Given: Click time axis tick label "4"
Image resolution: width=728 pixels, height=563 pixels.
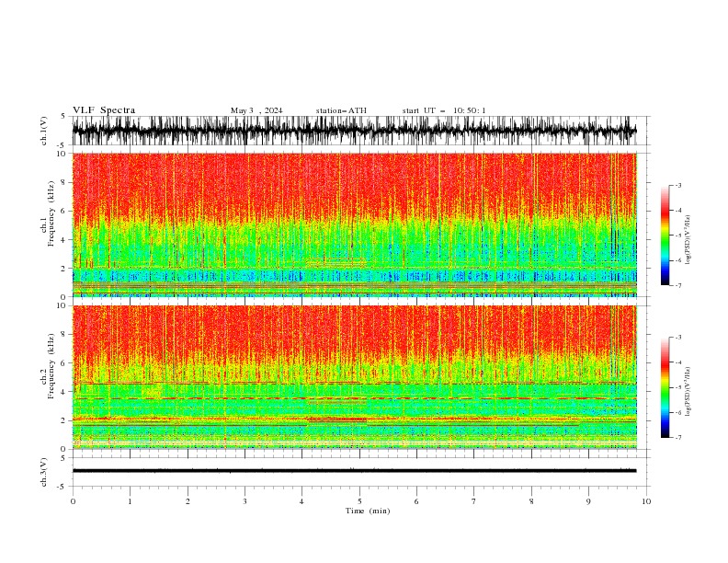Looking at the screenshot, I should pos(302,501).
